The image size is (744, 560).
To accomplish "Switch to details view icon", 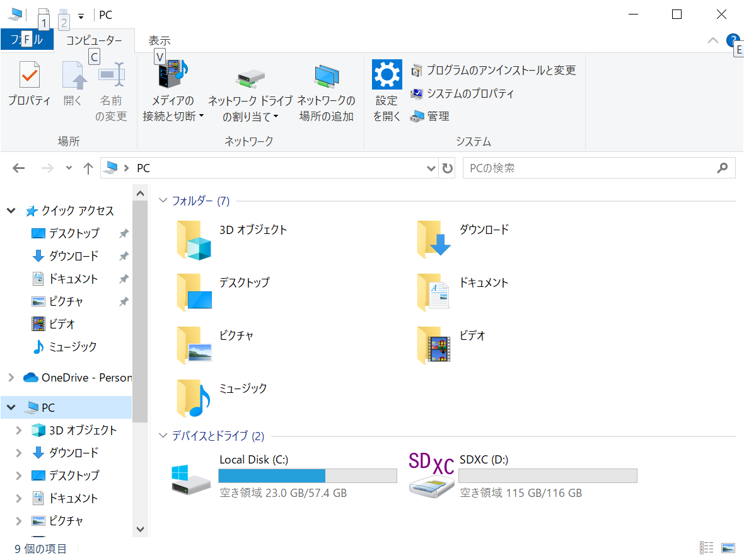I will coord(707,548).
